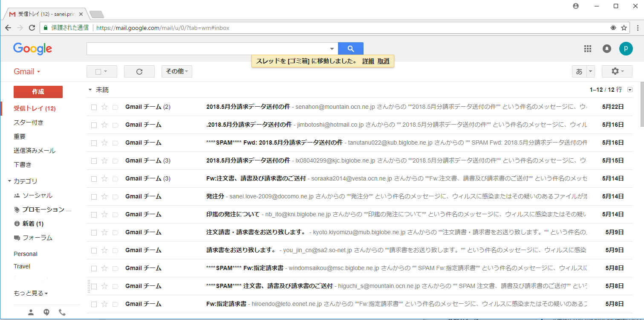This screenshot has width=644, height=320.
Task: Open 受信トレイ (12) folder
Action: (x=35, y=108)
